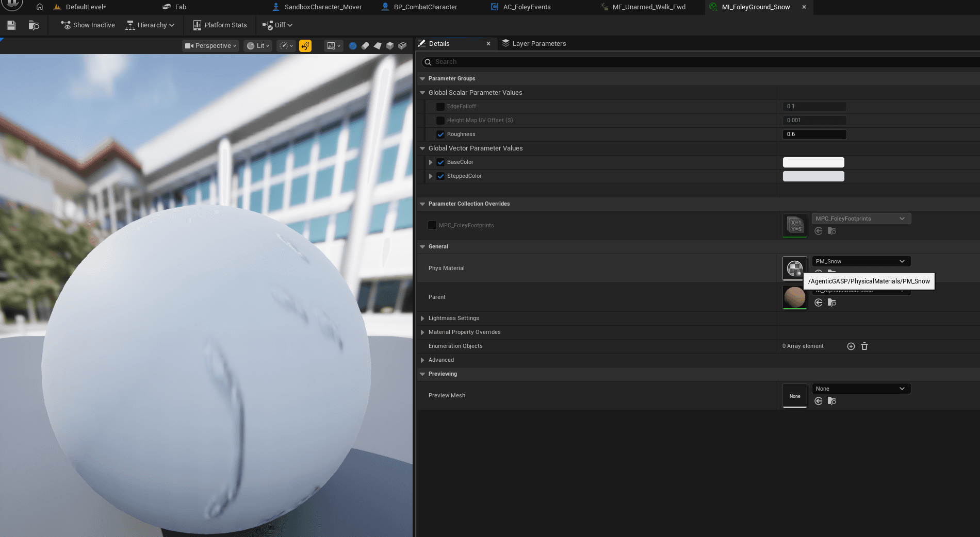The image size is (980, 537).
Task: Browse to Preview Mesh in Content Browser
Action: click(x=832, y=401)
